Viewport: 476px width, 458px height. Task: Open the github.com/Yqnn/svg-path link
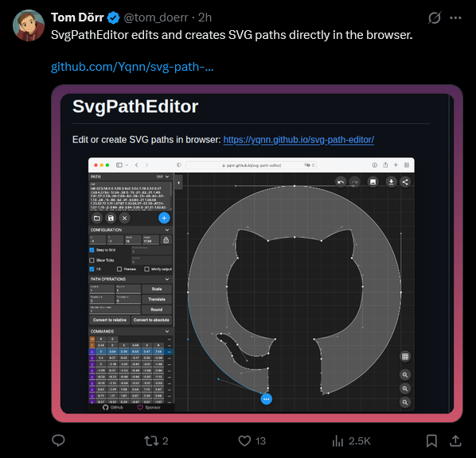coord(132,67)
